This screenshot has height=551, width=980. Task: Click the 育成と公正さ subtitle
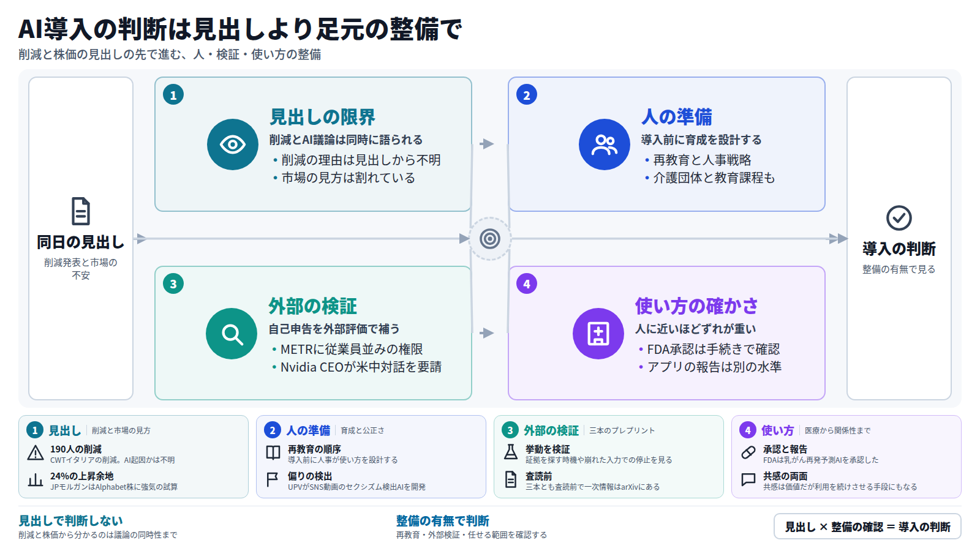pos(363,430)
